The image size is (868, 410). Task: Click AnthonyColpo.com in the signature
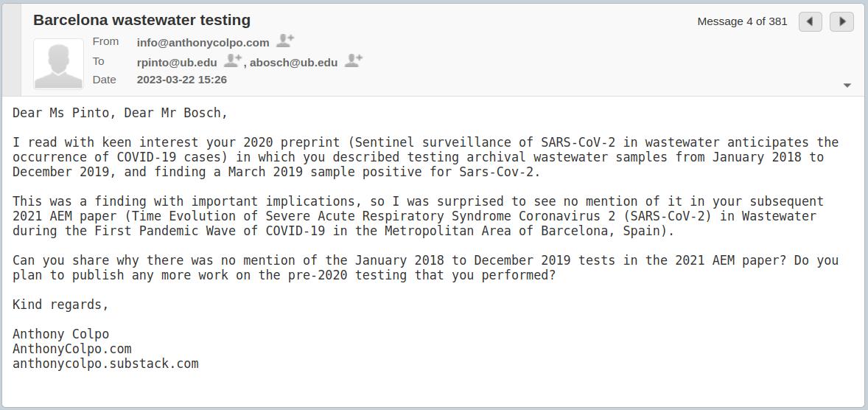(71, 349)
